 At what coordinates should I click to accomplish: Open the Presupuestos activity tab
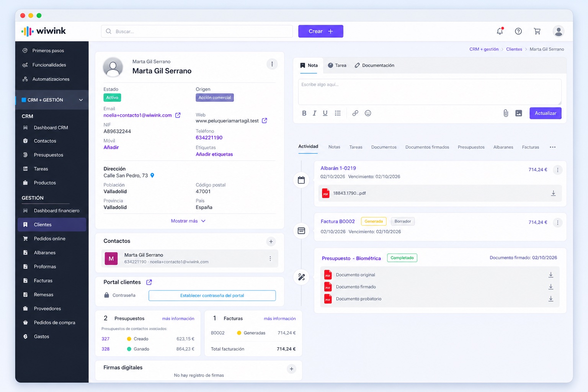click(471, 147)
